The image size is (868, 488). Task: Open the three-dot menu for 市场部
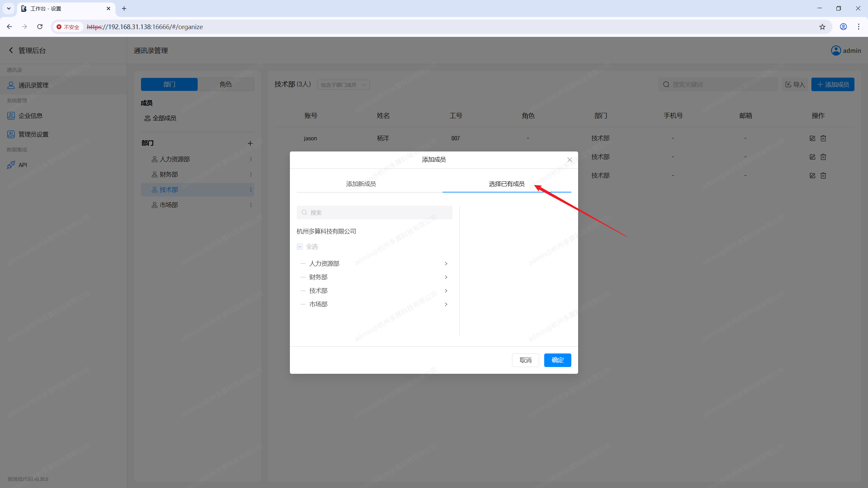[x=251, y=205]
